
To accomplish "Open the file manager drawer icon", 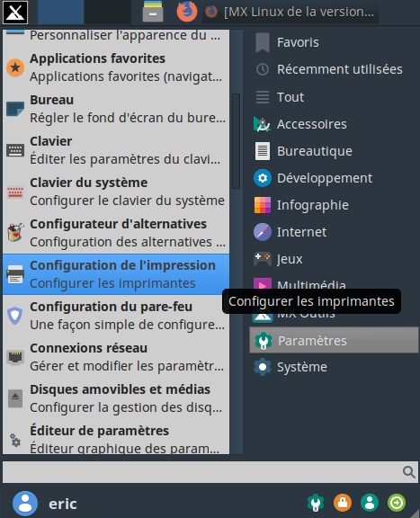I will tap(153, 12).
